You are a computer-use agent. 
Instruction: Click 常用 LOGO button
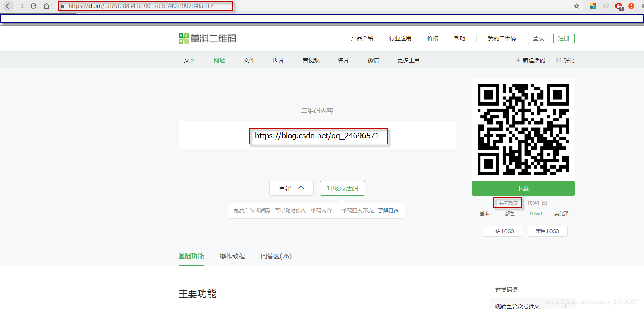(x=548, y=231)
